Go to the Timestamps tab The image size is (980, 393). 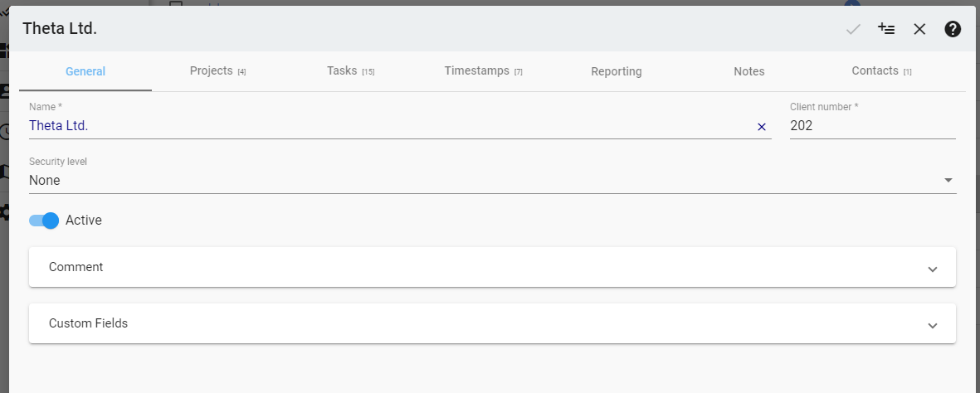483,71
